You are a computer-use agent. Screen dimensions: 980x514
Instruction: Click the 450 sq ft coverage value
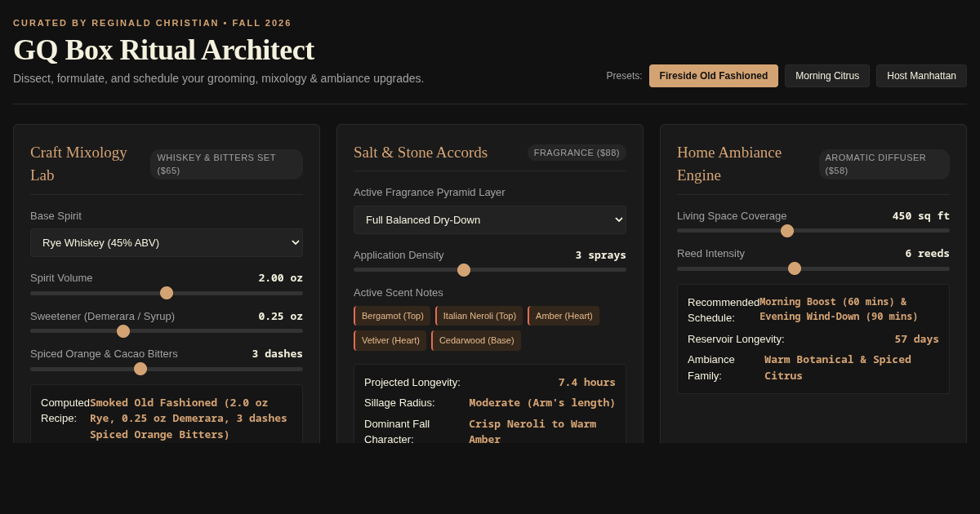(x=921, y=216)
